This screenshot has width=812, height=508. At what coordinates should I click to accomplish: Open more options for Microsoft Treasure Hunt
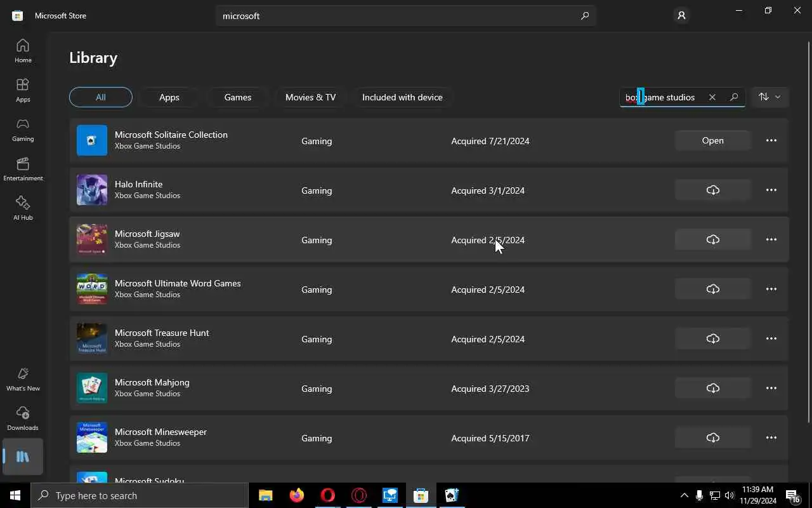(771, 338)
